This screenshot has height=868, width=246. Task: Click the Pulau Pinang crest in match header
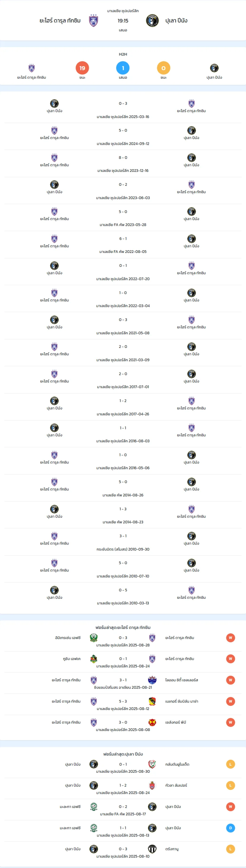click(152, 20)
